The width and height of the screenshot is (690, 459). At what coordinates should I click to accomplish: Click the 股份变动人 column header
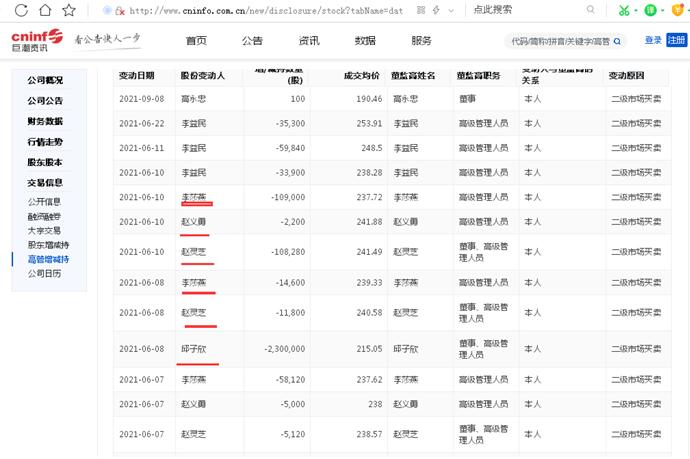[x=202, y=76]
